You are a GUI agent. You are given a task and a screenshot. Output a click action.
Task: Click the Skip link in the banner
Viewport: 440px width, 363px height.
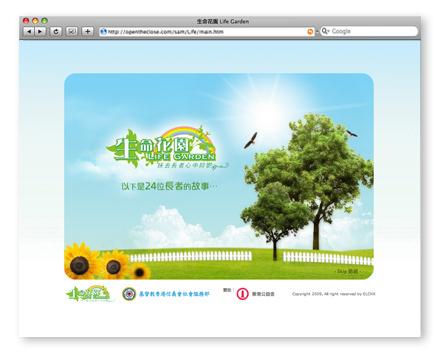[347, 271]
